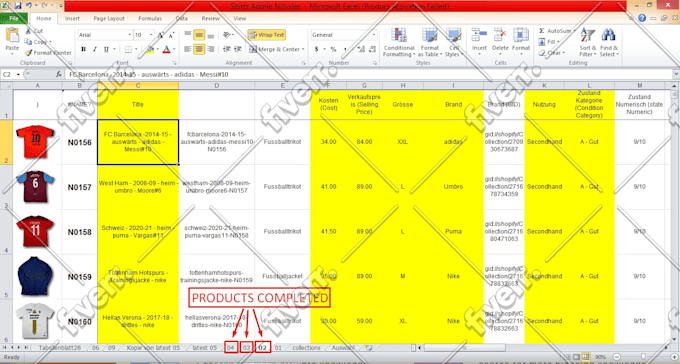Toggle Bold formatting
The image size is (680, 364).
click(83, 49)
